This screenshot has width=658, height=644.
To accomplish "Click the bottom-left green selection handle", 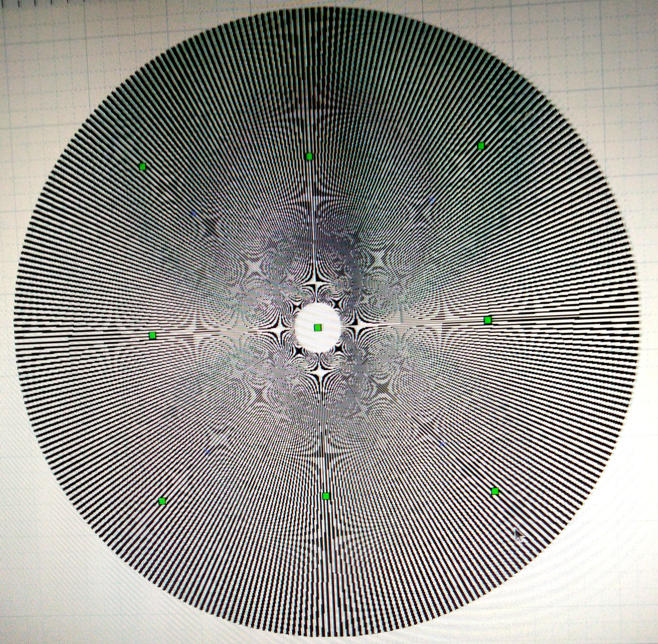I will click(162, 501).
